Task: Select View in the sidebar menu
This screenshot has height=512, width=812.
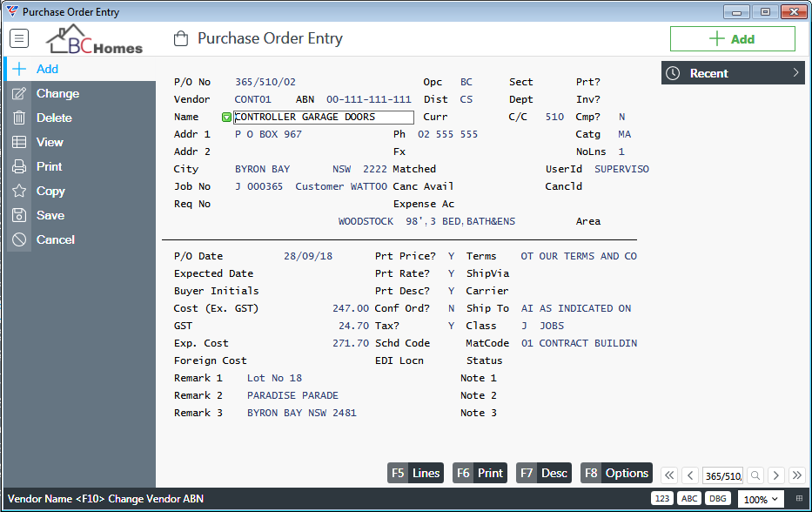Action: tap(80, 142)
